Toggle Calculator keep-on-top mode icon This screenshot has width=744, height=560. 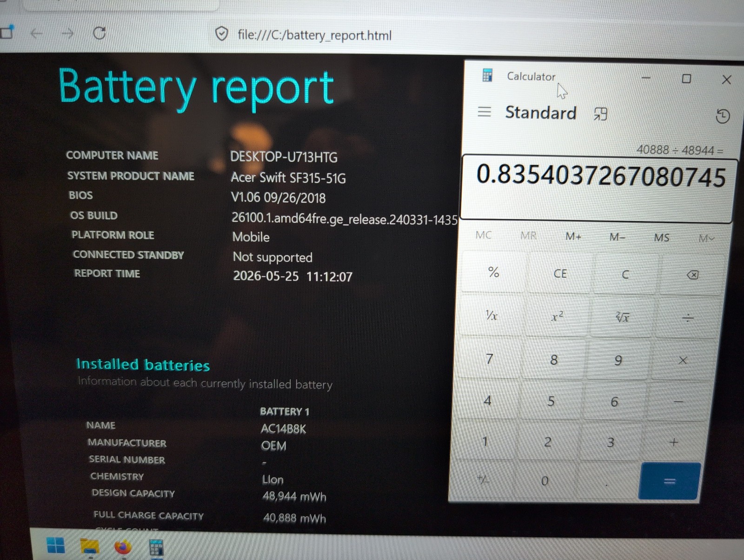coord(600,114)
